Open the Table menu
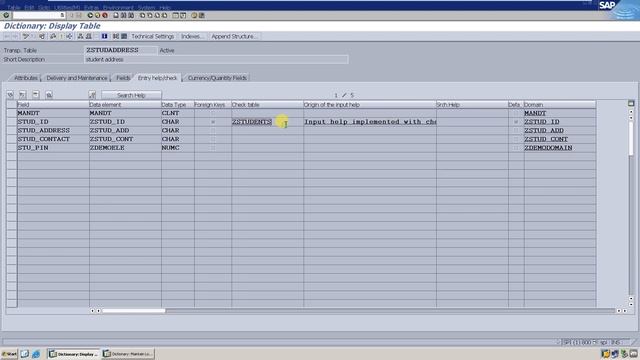The height and width of the screenshot is (360, 640). pos(14,7)
